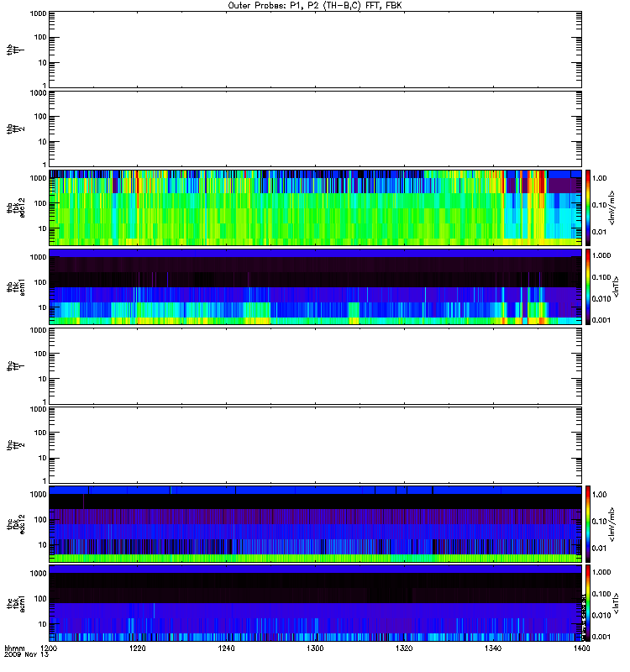Click the '1240' time axis label
This screenshot has width=630, height=672.
coord(226,648)
